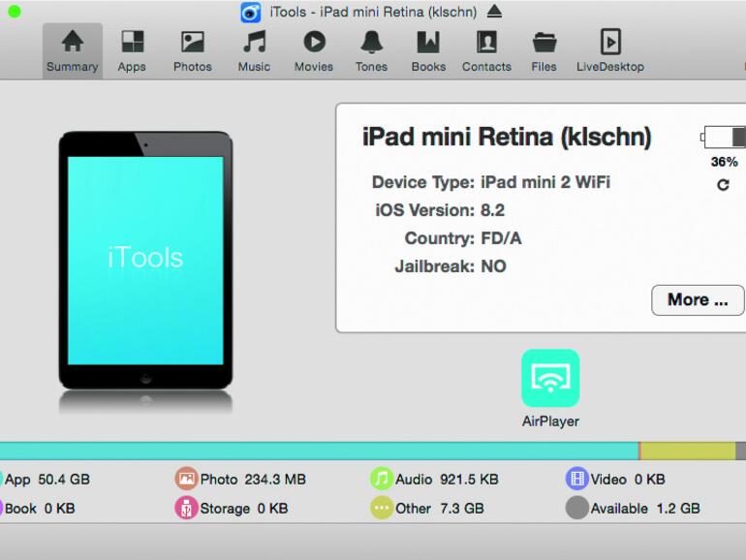
Task: Switch to the Photos section
Action: (192, 51)
